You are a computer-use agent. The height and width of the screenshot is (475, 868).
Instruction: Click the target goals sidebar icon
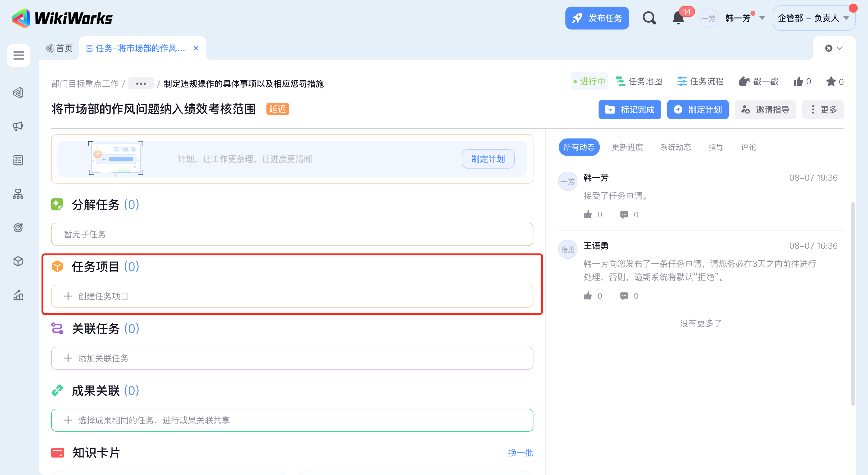point(18,228)
